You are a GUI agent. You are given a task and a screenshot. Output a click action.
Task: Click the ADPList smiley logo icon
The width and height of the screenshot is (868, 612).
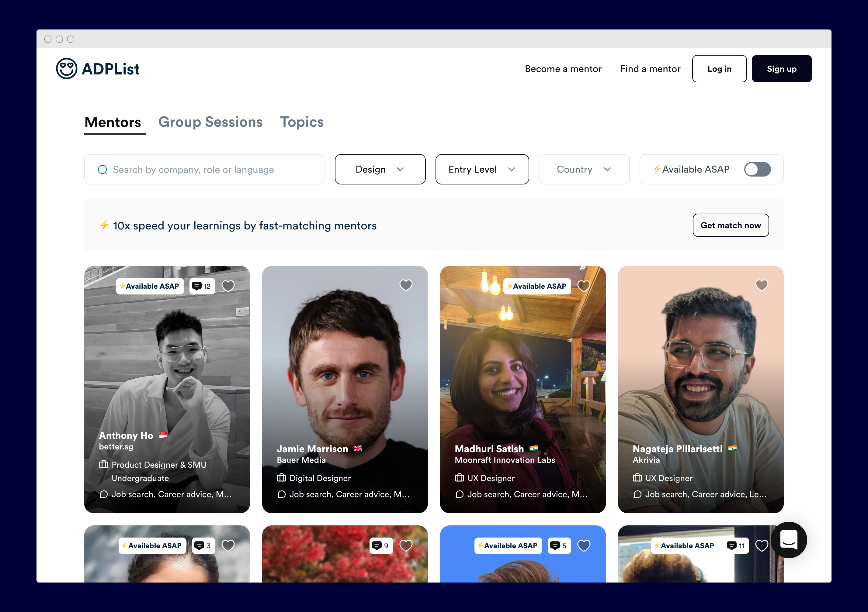67,69
